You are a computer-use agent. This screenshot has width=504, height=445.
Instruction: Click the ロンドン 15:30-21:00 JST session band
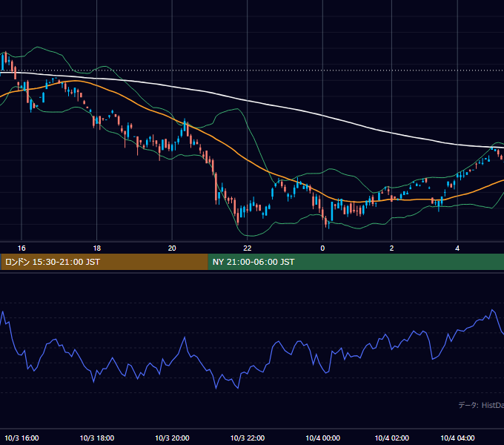pos(104,262)
